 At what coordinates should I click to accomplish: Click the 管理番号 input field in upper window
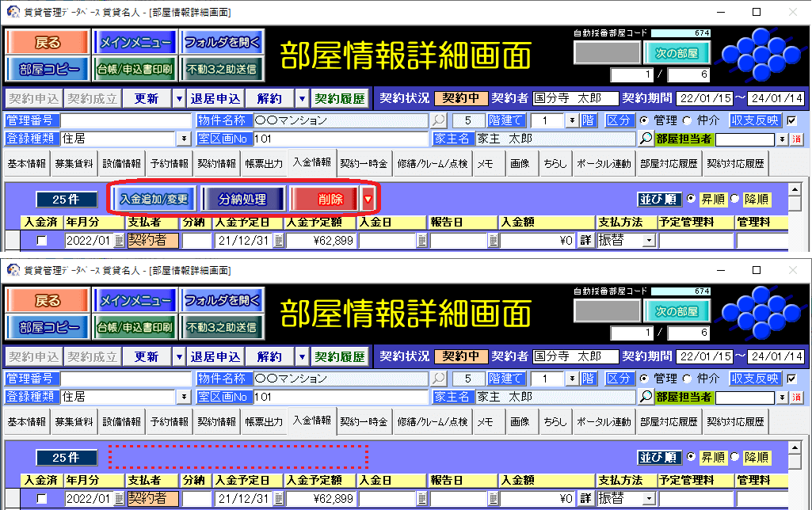[x=125, y=121]
